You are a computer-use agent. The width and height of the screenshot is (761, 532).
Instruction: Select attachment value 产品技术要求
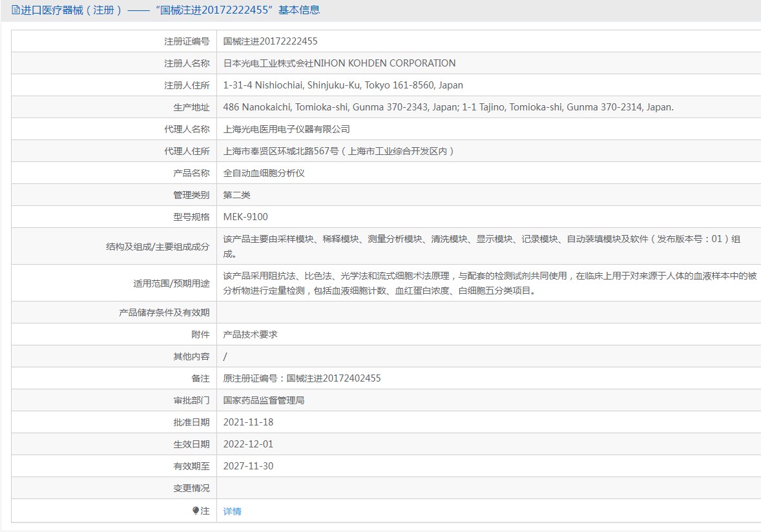(250, 334)
